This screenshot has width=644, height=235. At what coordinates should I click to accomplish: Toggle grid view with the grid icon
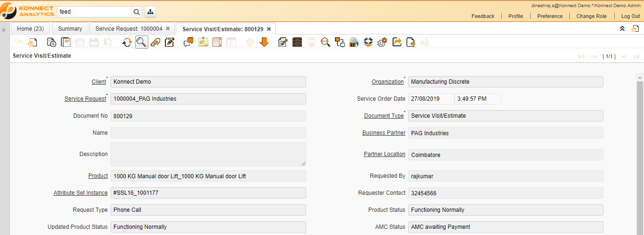point(217,42)
